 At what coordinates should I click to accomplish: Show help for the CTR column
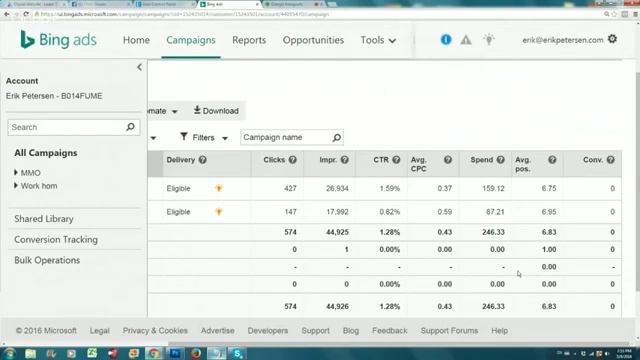[396, 160]
